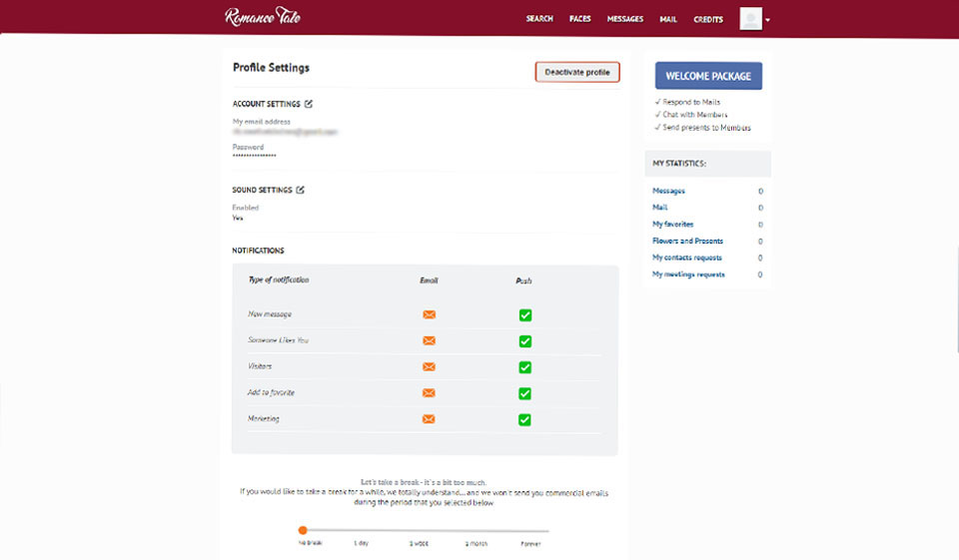Viewport: 959px width, 560px height.
Task: Open Flowers and Presents statistics link
Action: 687,241
